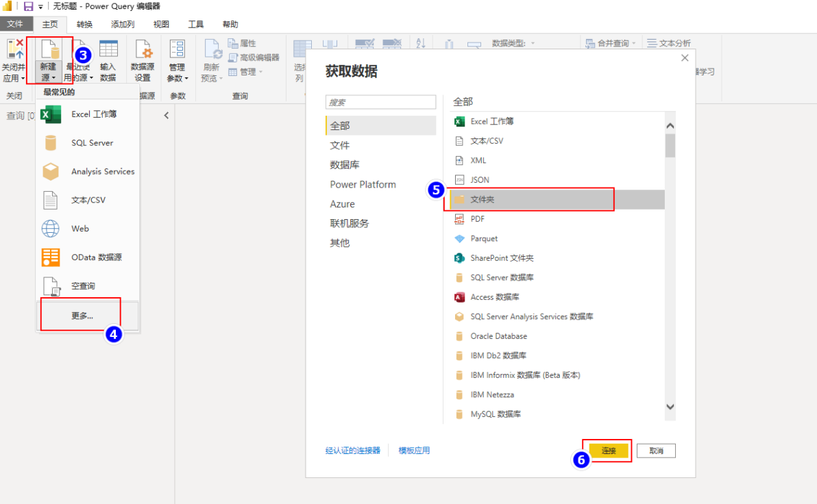Expand the 合并查询 dropdown
Screen dimensions: 817x504
(x=633, y=43)
